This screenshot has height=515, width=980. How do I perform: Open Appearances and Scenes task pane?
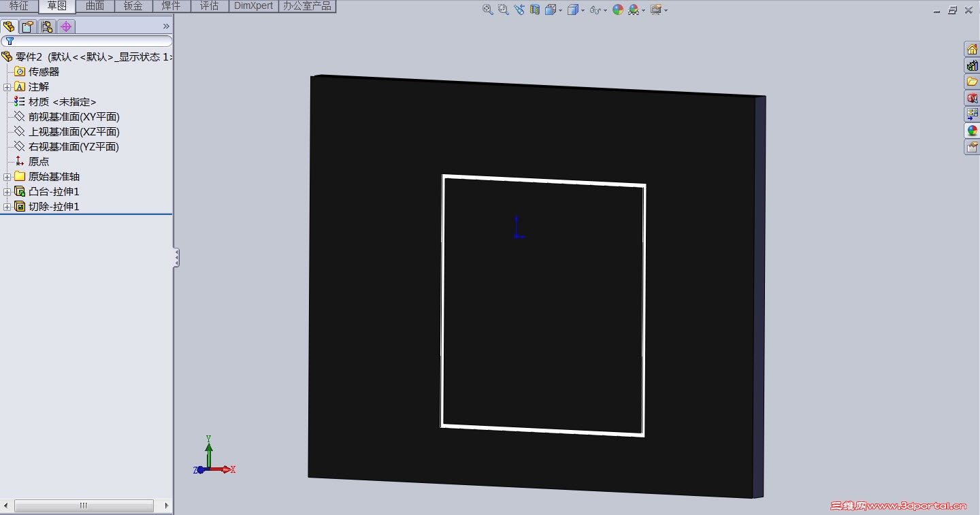(972, 131)
